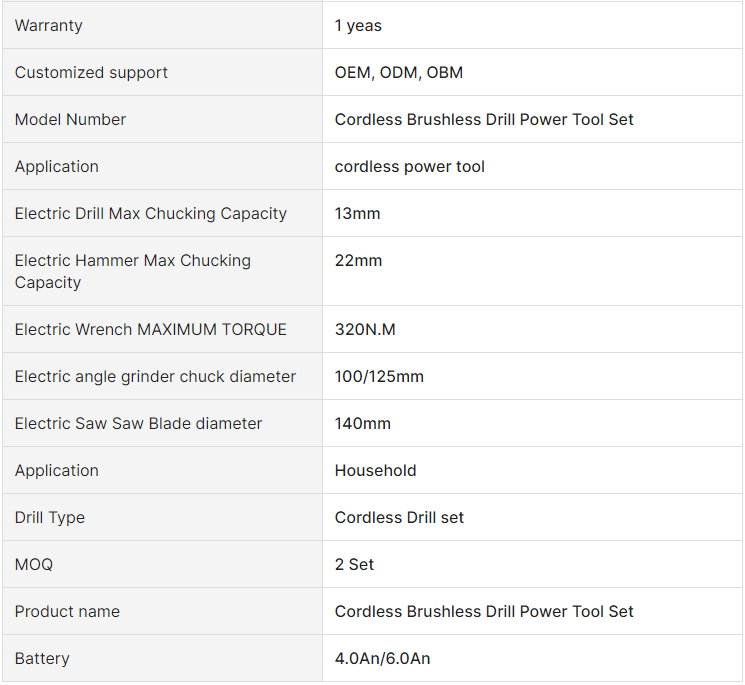Click the Model Number value text
Screen dimensions: 745x685
(x=484, y=120)
